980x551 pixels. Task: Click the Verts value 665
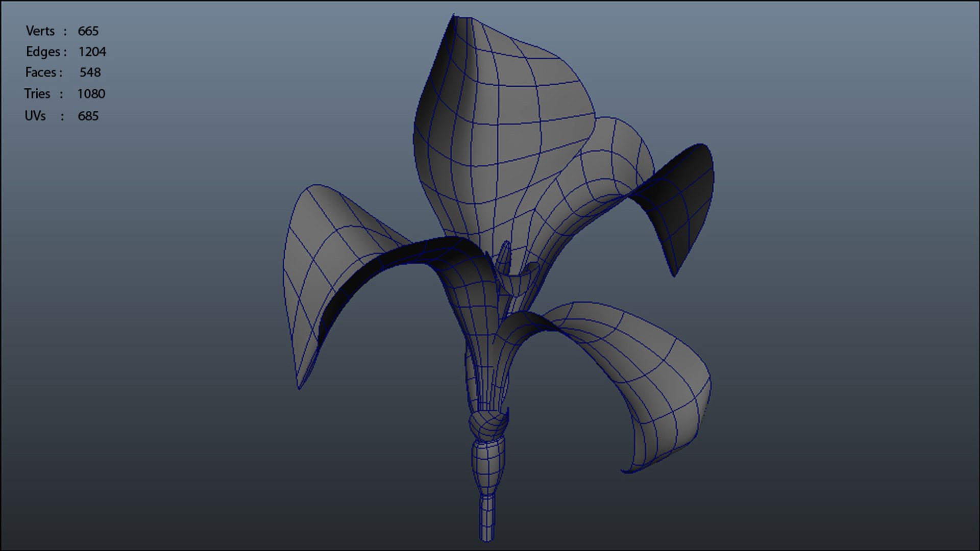[88, 31]
